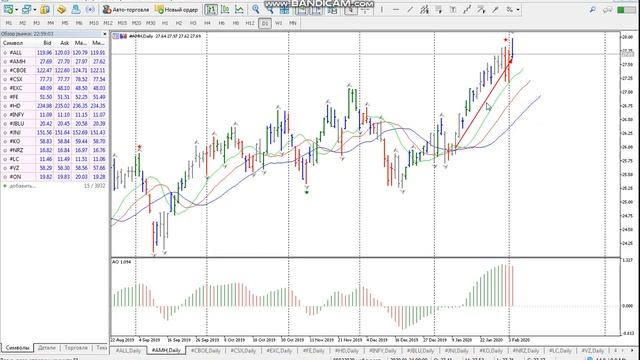Select the #CSX symbol row

point(54,79)
